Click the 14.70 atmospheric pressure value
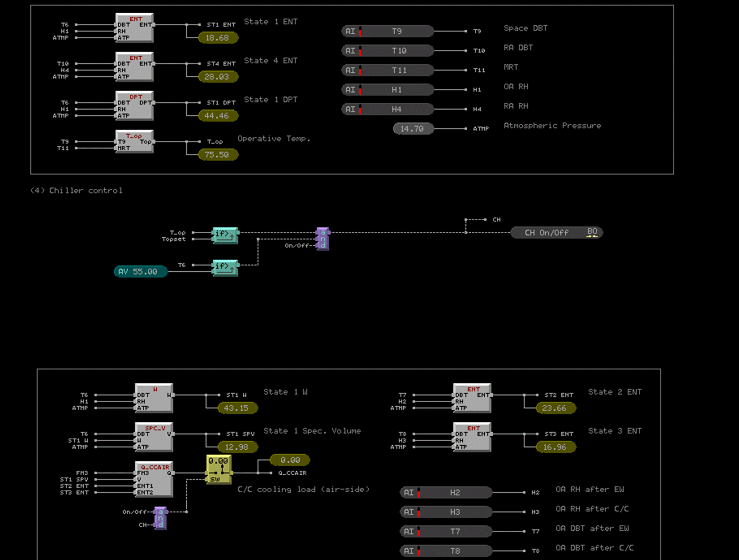The image size is (739, 560). click(x=413, y=129)
